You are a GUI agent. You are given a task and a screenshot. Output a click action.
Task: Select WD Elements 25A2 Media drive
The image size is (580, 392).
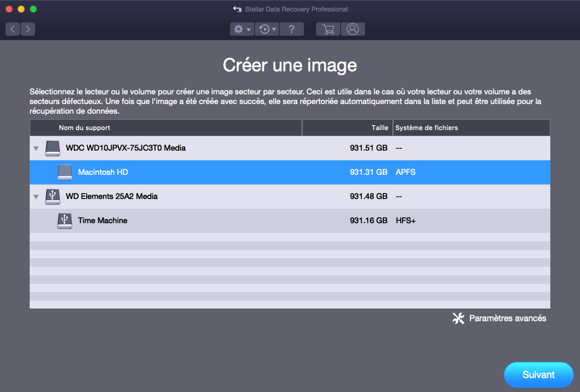pos(290,197)
